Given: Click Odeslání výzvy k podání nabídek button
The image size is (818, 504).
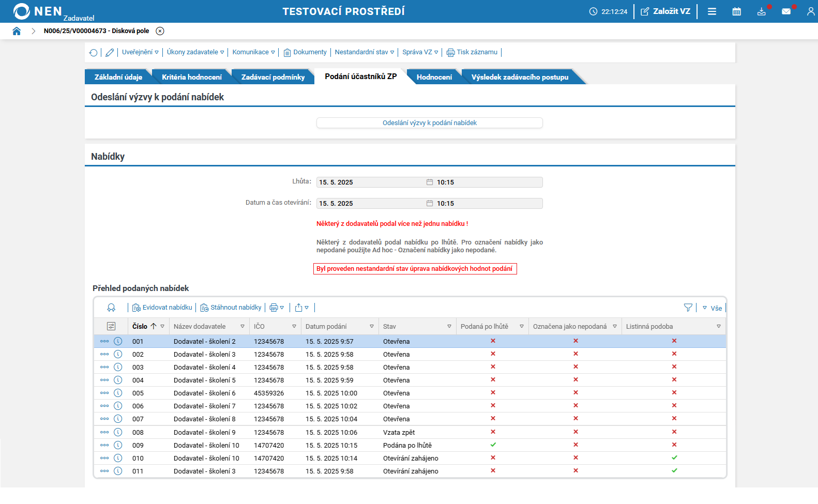Looking at the screenshot, I should [x=429, y=123].
